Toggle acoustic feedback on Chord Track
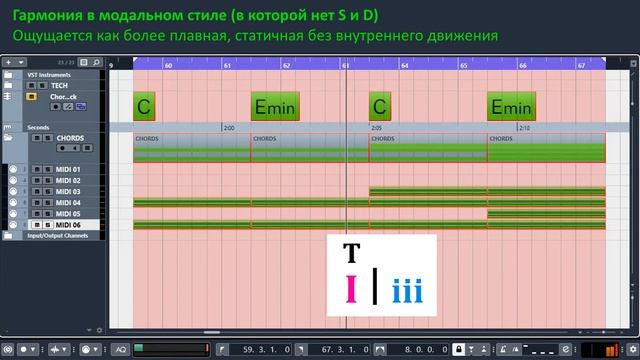This screenshot has width=640, height=360. pyautogui.click(x=68, y=107)
